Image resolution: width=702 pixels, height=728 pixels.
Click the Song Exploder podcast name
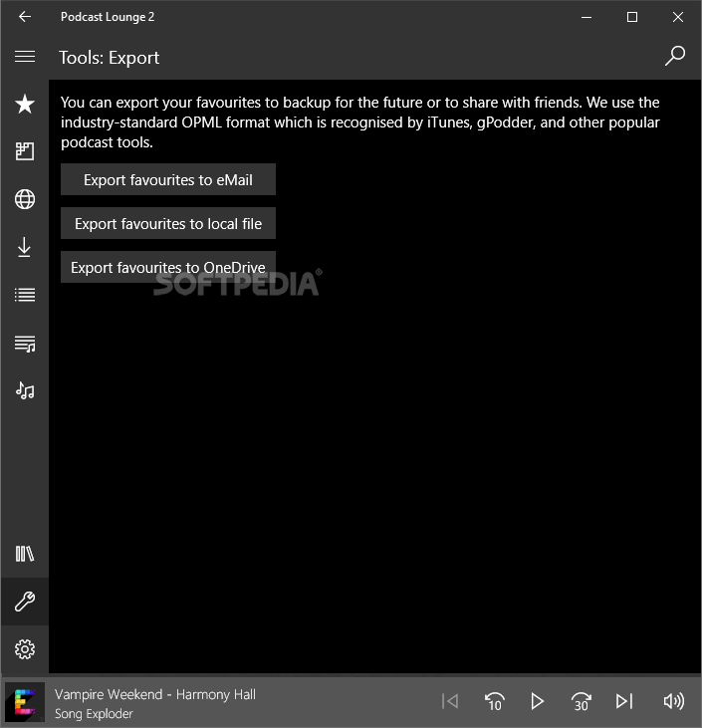coord(94,714)
